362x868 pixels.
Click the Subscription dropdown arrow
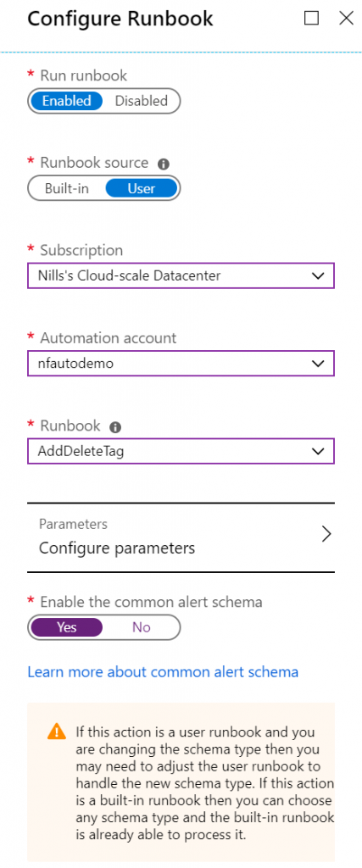pos(318,275)
